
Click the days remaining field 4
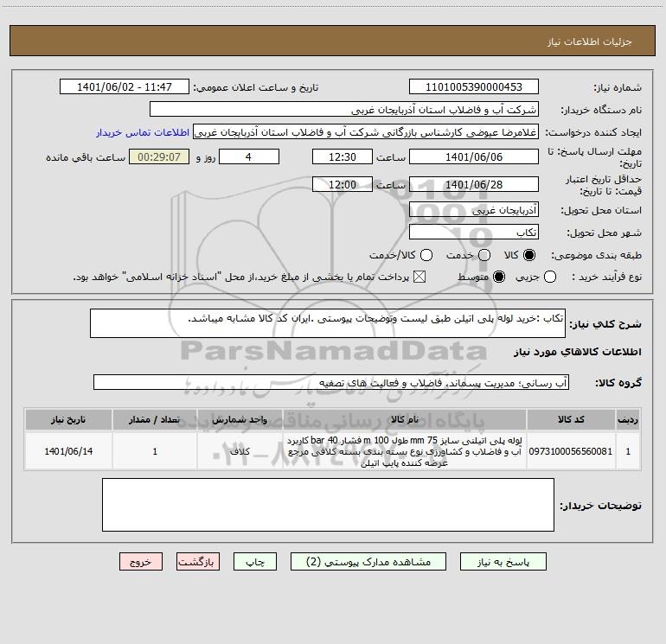(249, 156)
